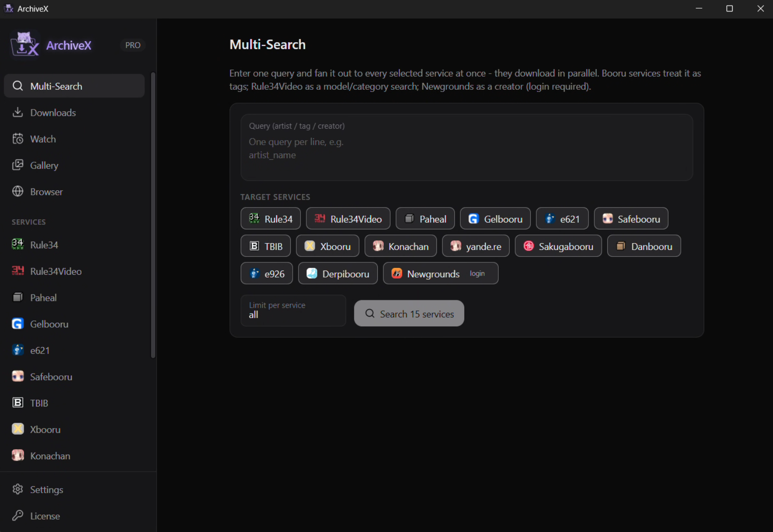The width and height of the screenshot is (773, 532).
Task: Click the sidebar vertical scrollbar
Action: [x=153, y=215]
